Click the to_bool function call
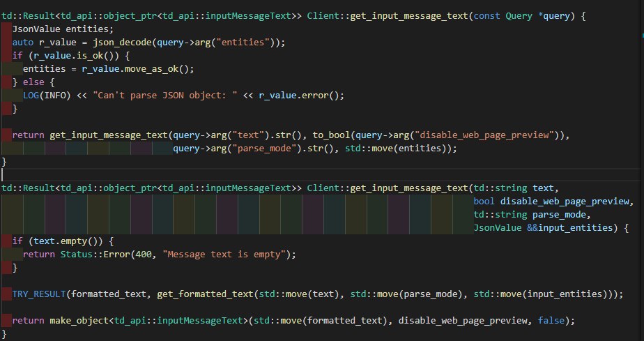The height and width of the screenshot is (341, 644). tap(332, 135)
